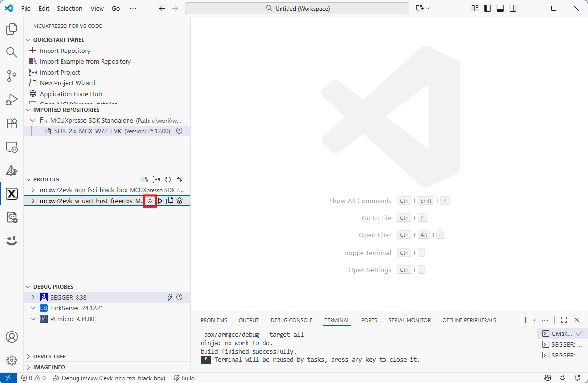588x383 pixels.
Task: Open Source Control in the activity bar
Action: coord(12,76)
